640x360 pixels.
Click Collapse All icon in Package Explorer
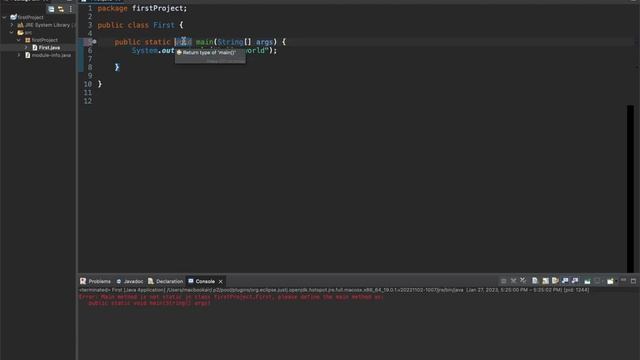[x=51, y=9]
